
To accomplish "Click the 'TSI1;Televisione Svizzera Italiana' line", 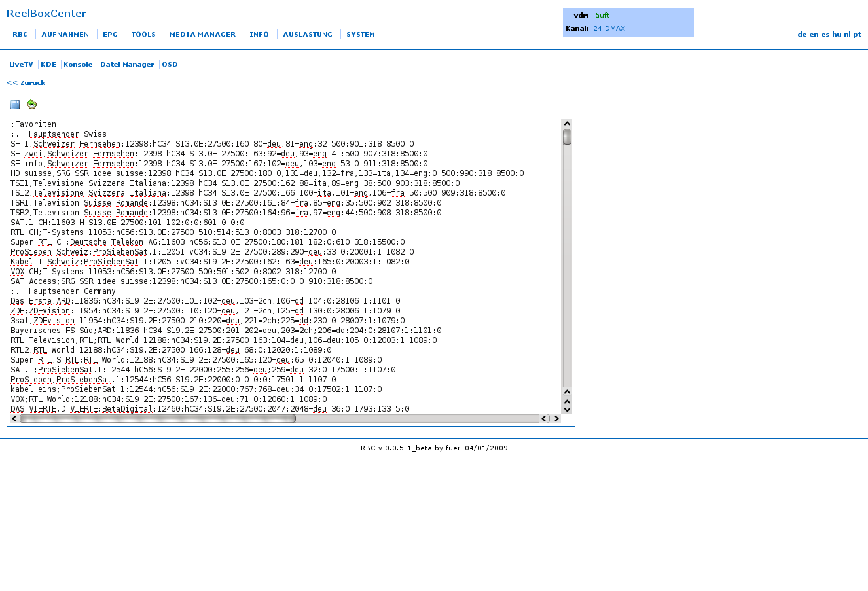I will click(x=235, y=183).
